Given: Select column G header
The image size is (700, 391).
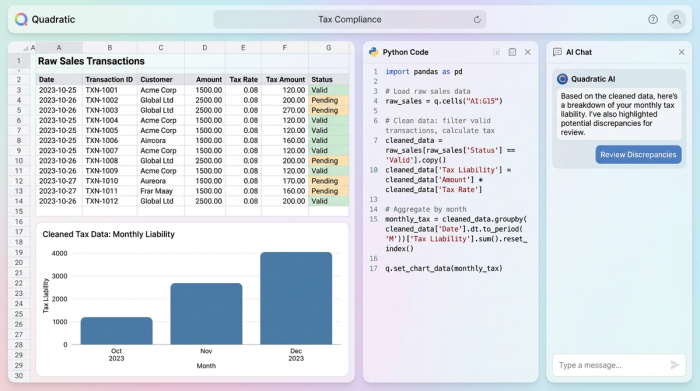Looking at the screenshot, I should 329,48.
